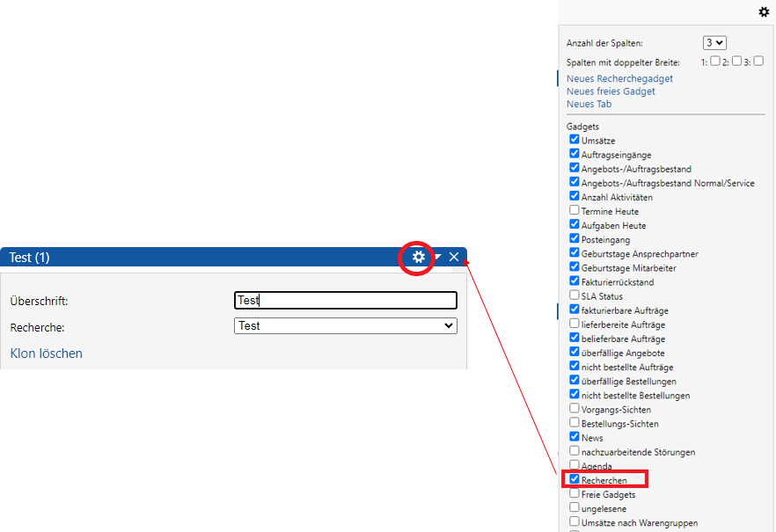Enable the Termine Heute checkbox
This screenshot has height=532, width=776.
[x=575, y=210]
